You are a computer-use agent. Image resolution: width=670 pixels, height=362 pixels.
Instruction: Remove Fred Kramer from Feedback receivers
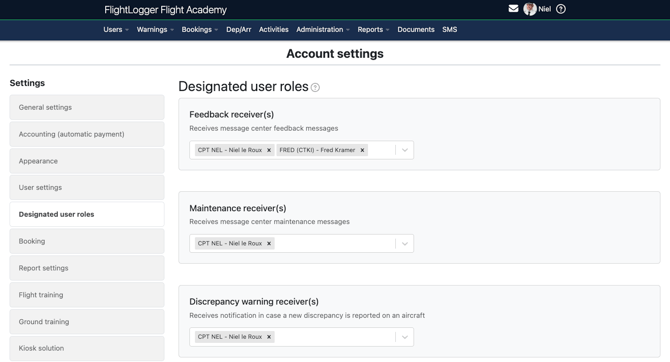click(362, 150)
